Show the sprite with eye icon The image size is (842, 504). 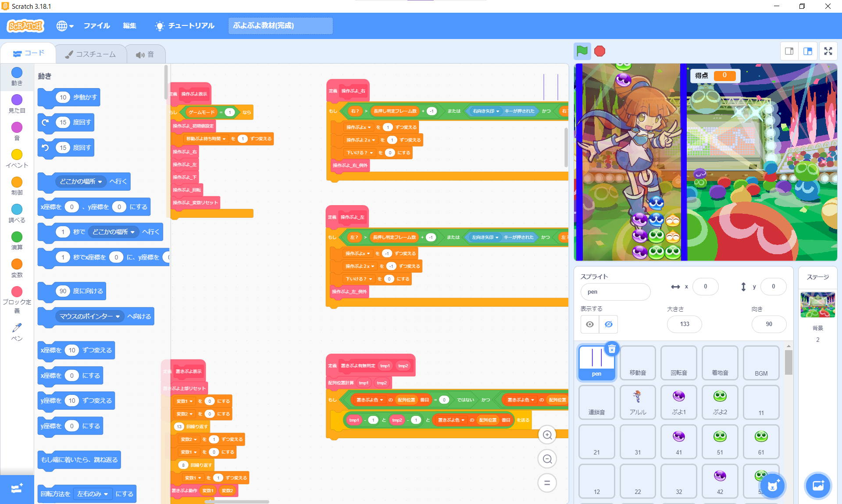590,324
